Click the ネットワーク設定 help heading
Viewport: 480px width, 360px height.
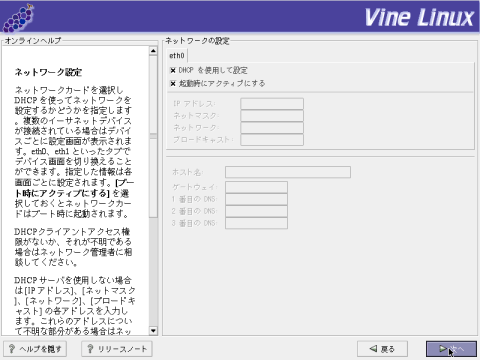(x=48, y=72)
